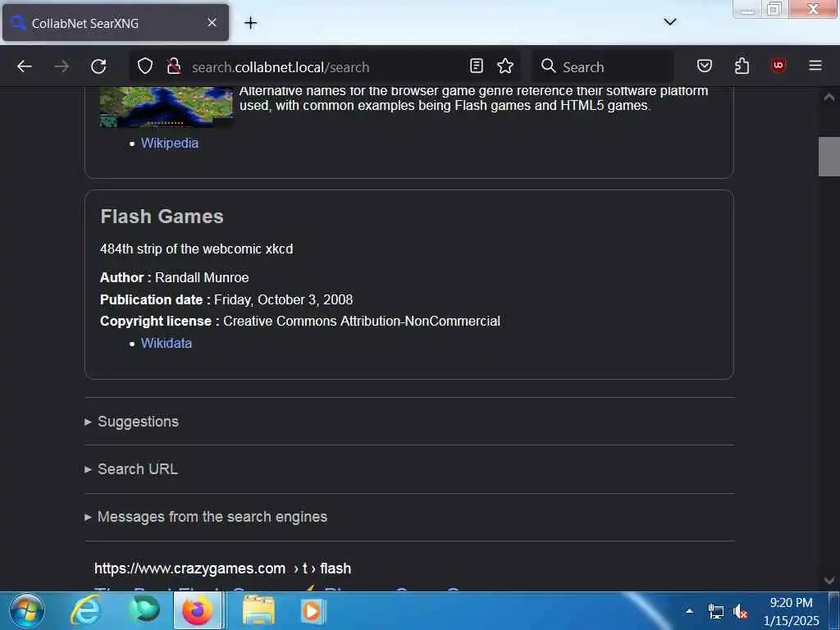Click the show desktop strip
This screenshot has height=630, width=840.
coord(834,610)
